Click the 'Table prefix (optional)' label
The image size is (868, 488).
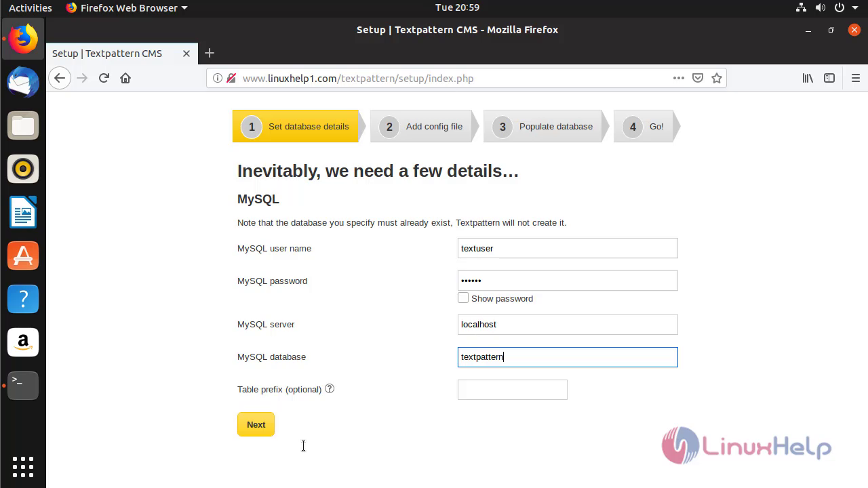point(279,390)
